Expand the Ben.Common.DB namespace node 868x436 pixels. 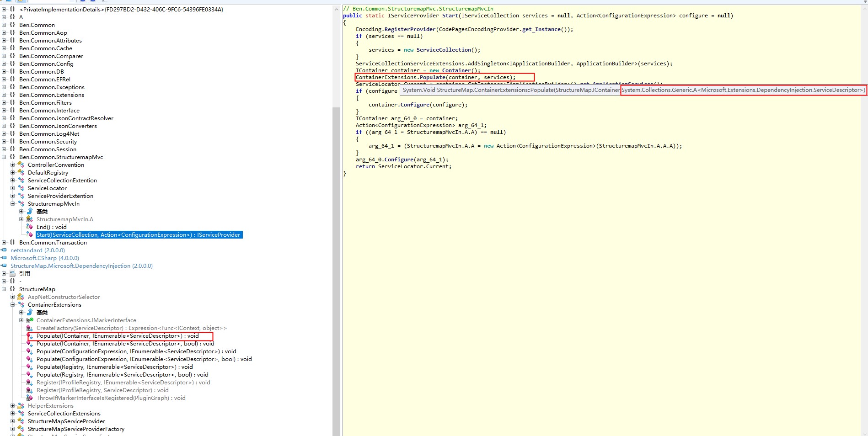point(4,71)
